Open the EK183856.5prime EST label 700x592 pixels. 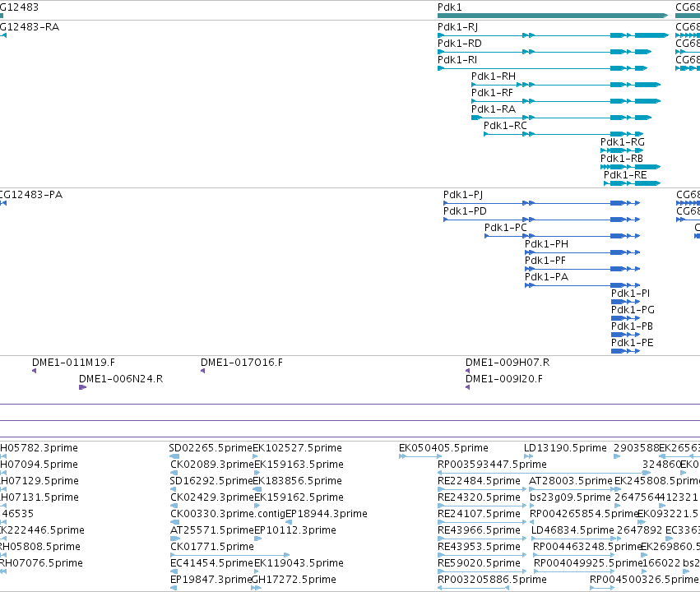tap(297, 481)
